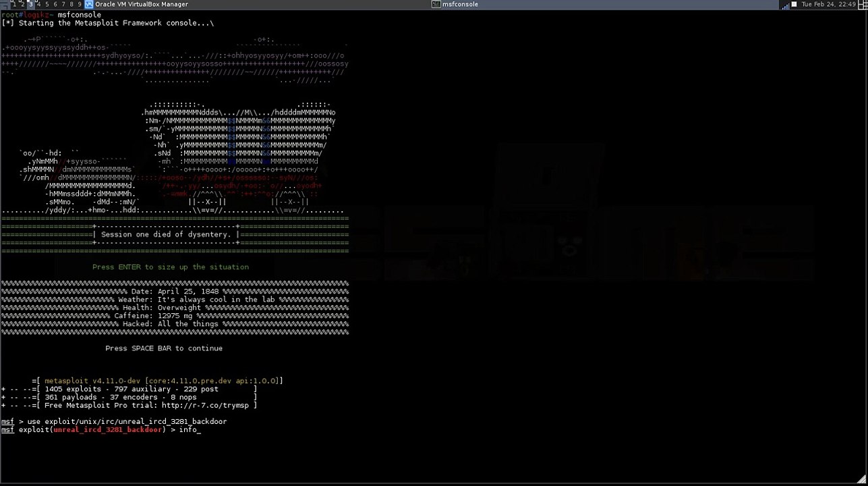
Task: Click the 'Weather: It's always cool in the lab' line
Action: 197,300
